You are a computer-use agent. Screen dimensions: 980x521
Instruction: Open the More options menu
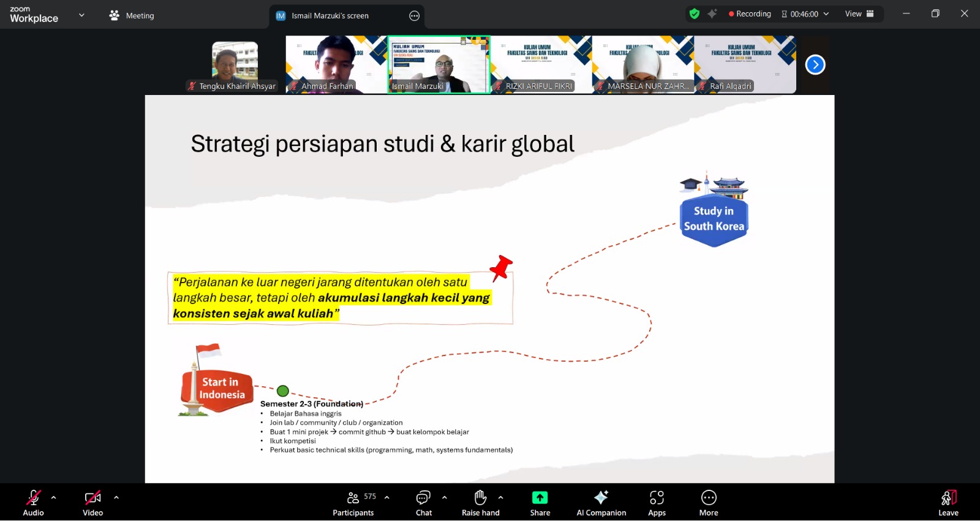[709, 502]
